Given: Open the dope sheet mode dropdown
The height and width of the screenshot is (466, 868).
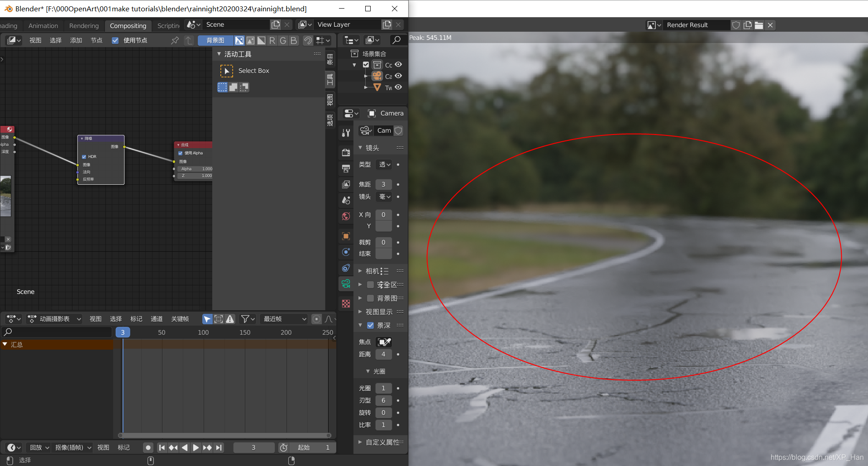Looking at the screenshot, I should click(x=54, y=319).
